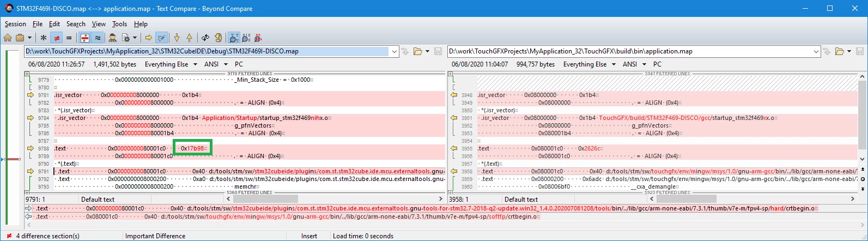Toggle the edit pencil toolbar button
Image resolution: width=868 pixels, height=241 pixels.
161,38
